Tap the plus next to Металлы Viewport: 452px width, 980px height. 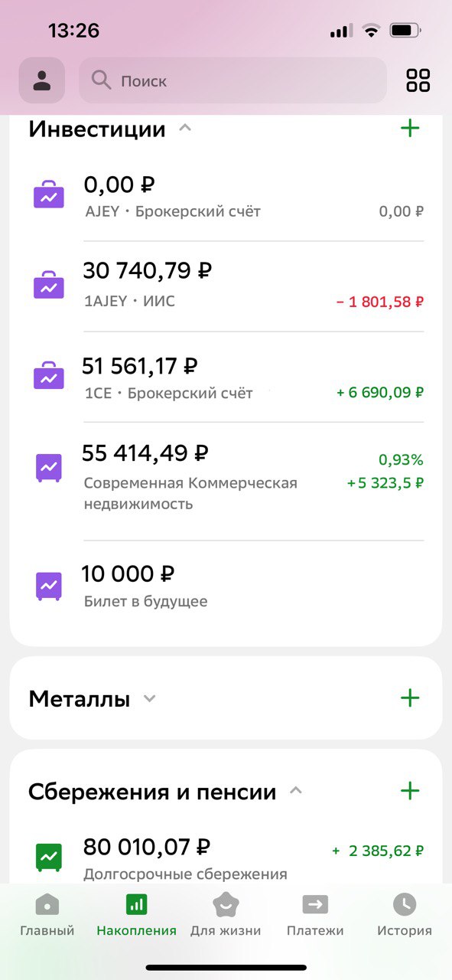[x=410, y=697]
